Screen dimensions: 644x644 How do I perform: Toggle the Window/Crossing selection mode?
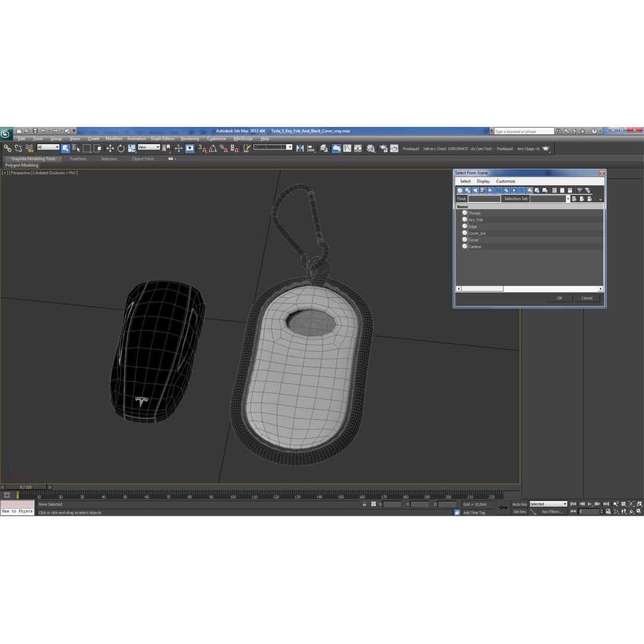point(97,148)
